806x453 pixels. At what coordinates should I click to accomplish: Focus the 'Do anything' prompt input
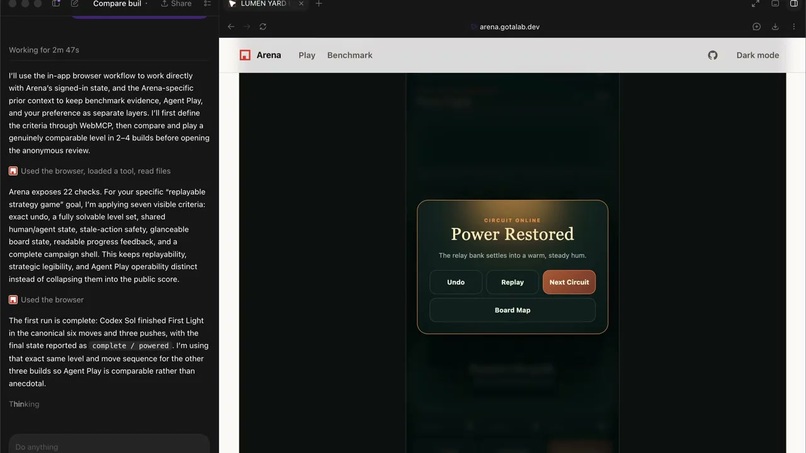coord(109,445)
